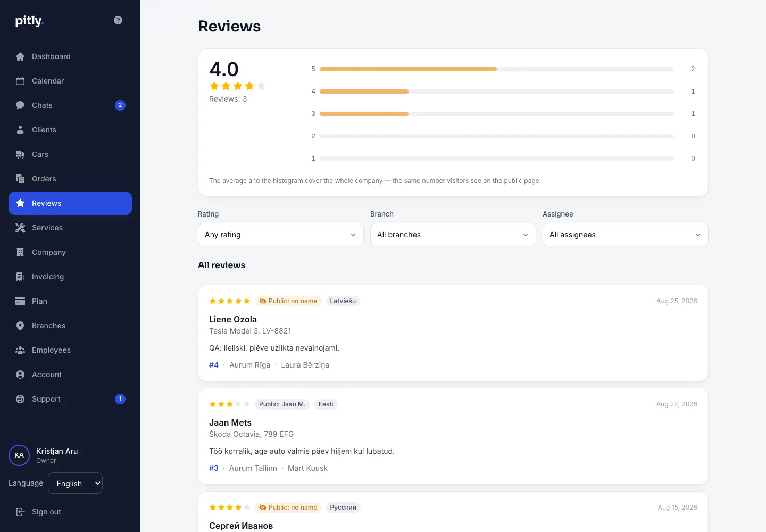Open order link #3 in Jaan Mets review
This screenshot has height=532, width=766.
[214, 468]
